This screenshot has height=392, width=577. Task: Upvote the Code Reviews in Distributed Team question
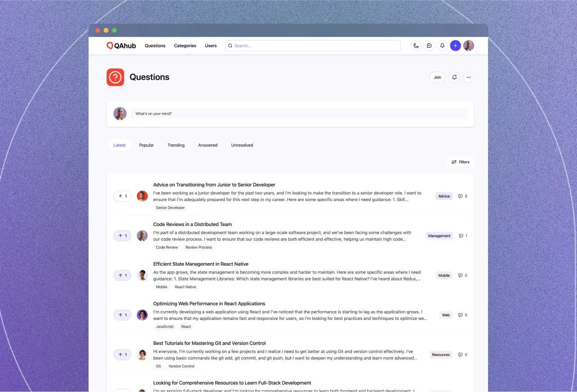click(x=123, y=236)
